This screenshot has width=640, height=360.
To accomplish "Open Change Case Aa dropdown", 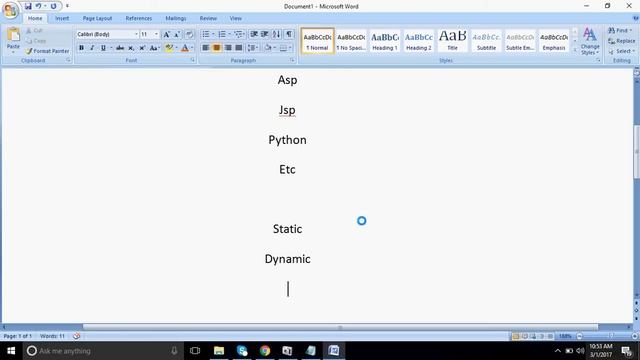I will pos(154,48).
